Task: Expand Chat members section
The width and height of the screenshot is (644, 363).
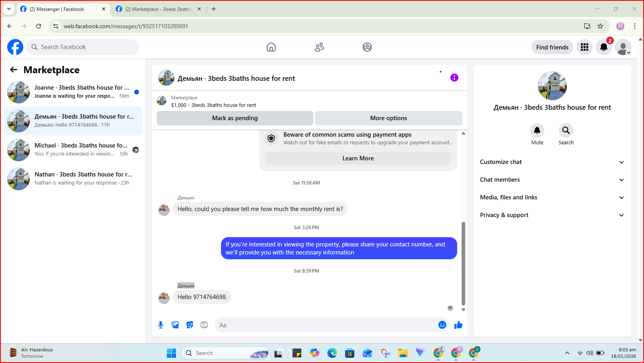Action: (552, 180)
